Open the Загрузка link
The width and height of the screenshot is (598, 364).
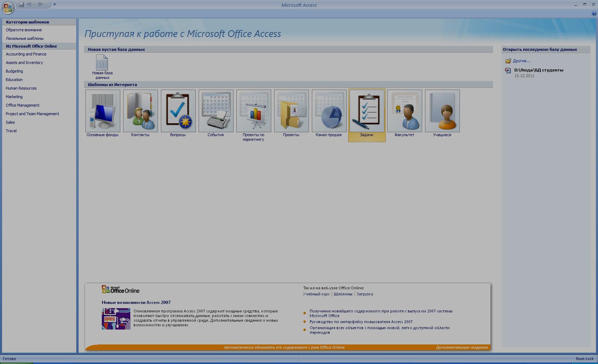[365, 294]
